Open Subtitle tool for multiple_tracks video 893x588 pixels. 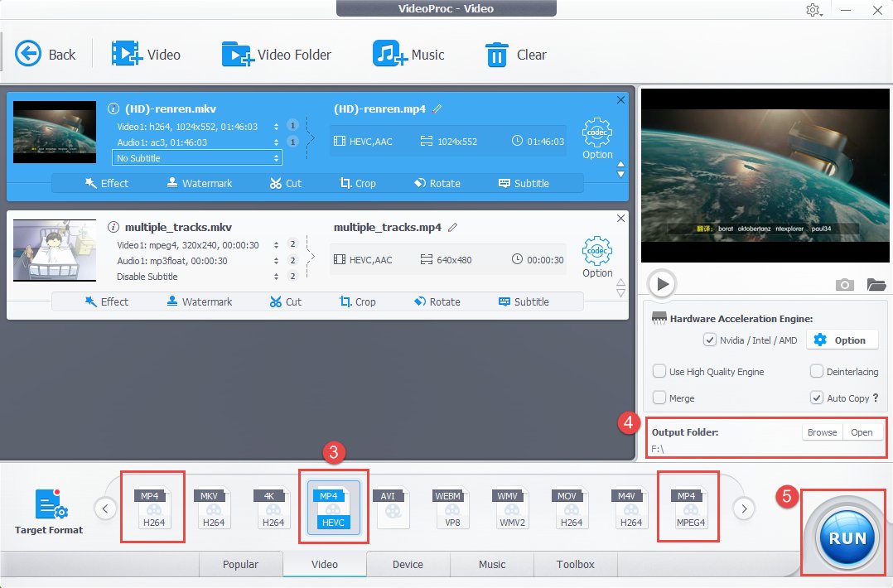pyautogui.click(x=524, y=301)
